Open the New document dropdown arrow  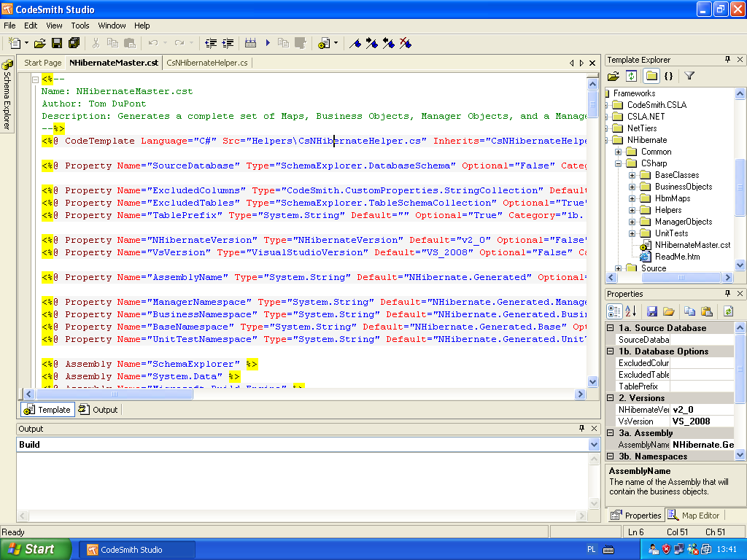tap(27, 43)
